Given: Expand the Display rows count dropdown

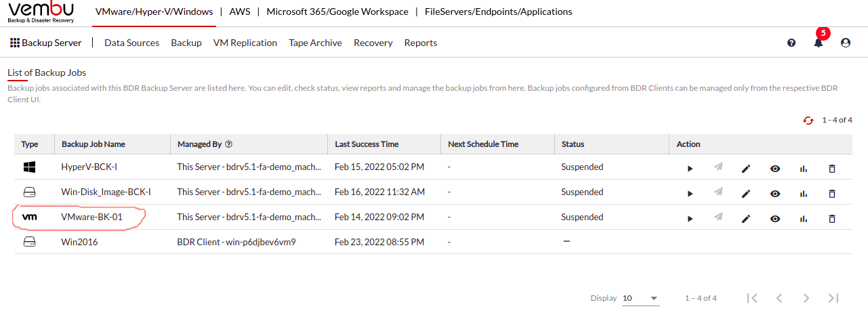Looking at the screenshot, I should click(640, 298).
